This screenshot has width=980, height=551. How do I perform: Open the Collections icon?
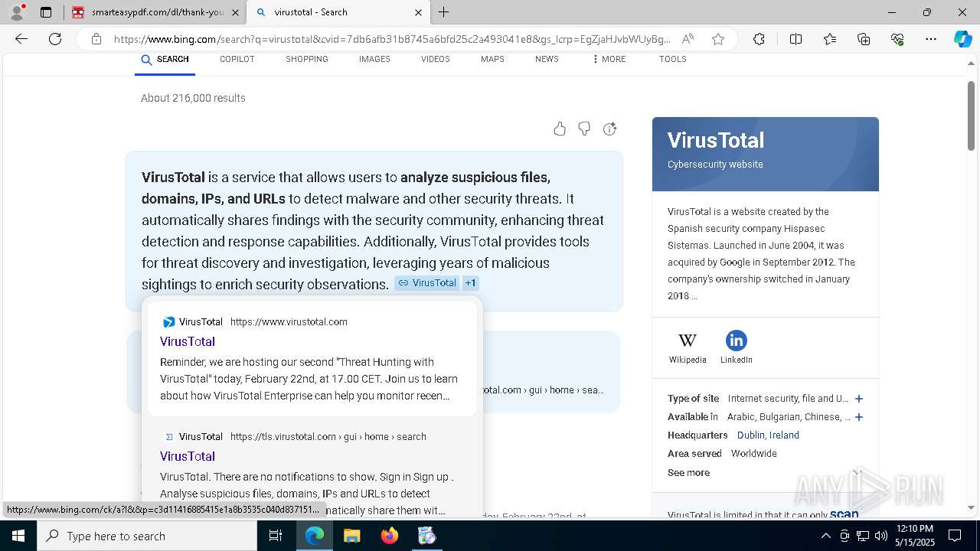pos(864,39)
